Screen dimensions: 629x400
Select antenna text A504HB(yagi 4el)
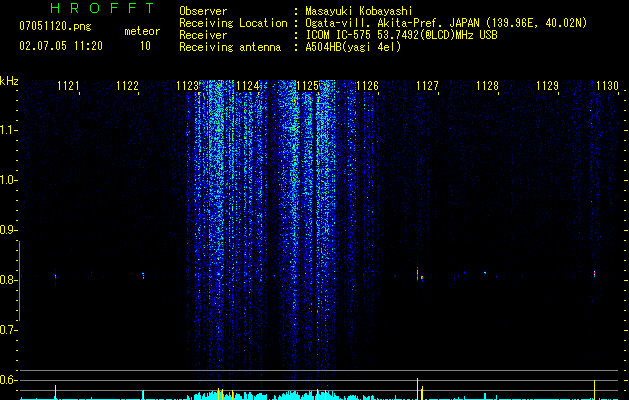(353, 47)
